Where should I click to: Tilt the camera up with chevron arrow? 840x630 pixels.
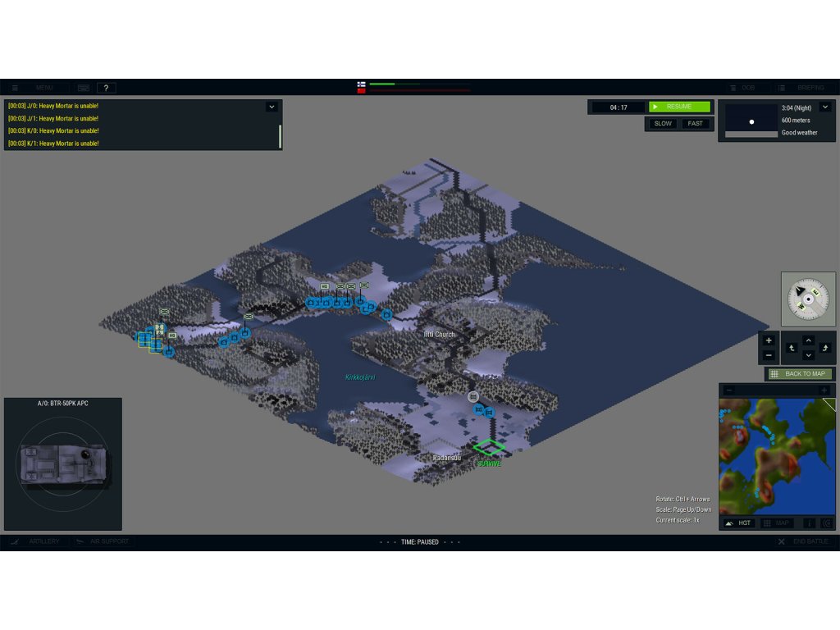(x=808, y=340)
